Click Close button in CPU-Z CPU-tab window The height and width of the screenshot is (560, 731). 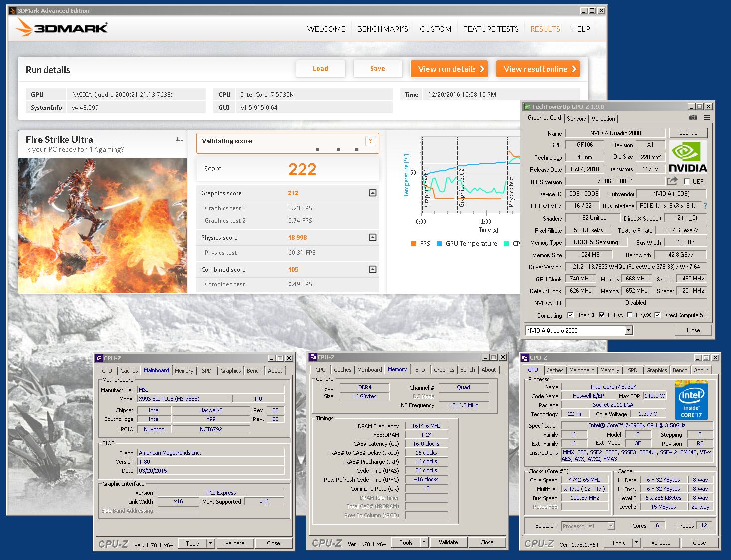[699, 543]
